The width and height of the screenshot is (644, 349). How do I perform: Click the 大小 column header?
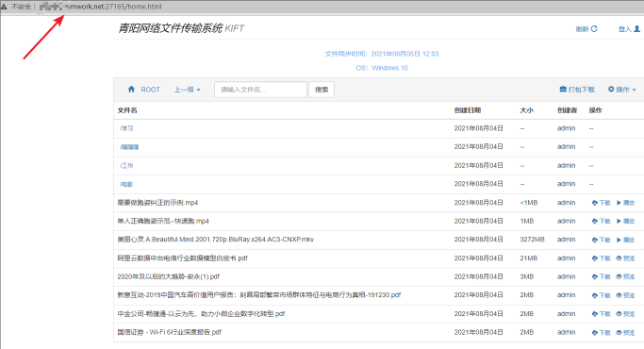pyautogui.click(x=526, y=110)
